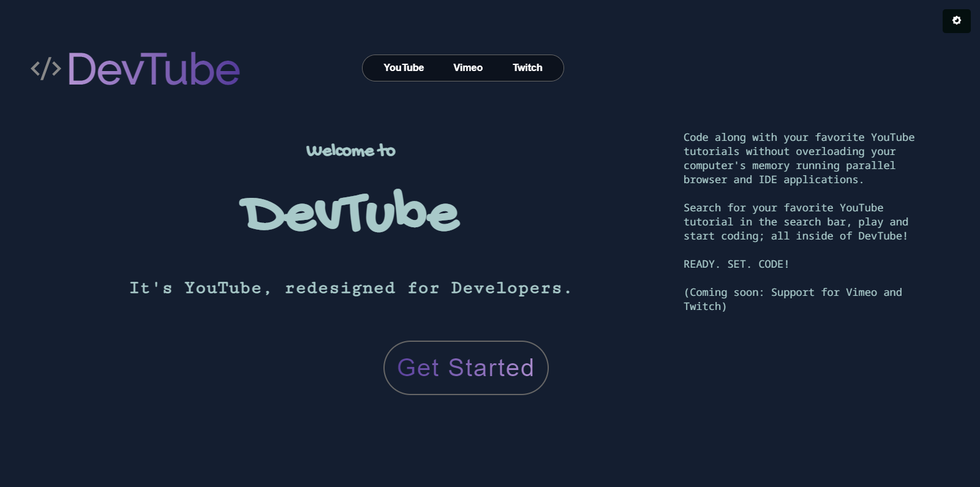Click the 'READY. SET. CODE!' text

736,265
